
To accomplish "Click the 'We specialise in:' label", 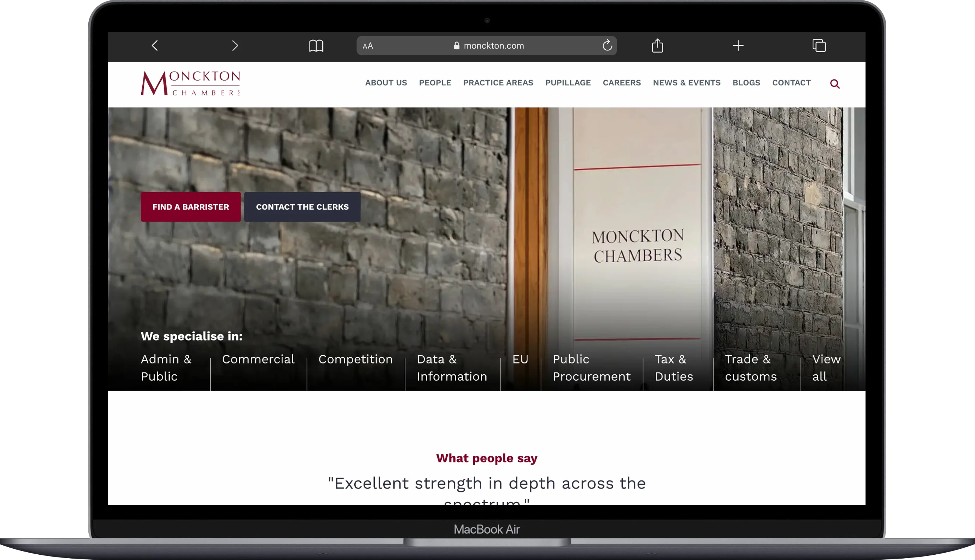I will tap(192, 336).
